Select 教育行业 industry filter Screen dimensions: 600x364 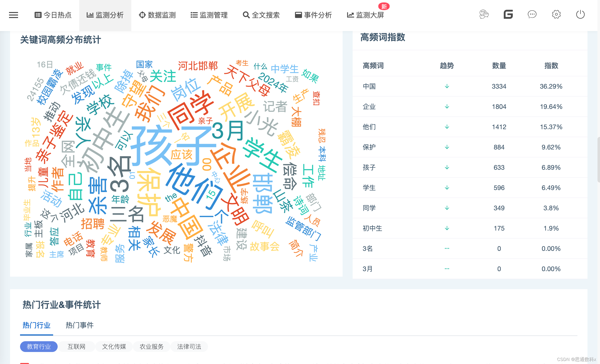(x=39, y=346)
